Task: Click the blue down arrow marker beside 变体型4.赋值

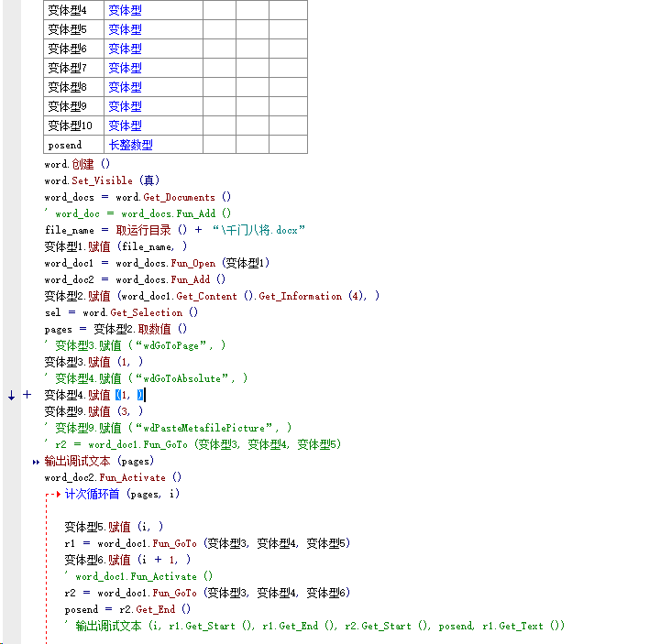Action: (x=12, y=396)
